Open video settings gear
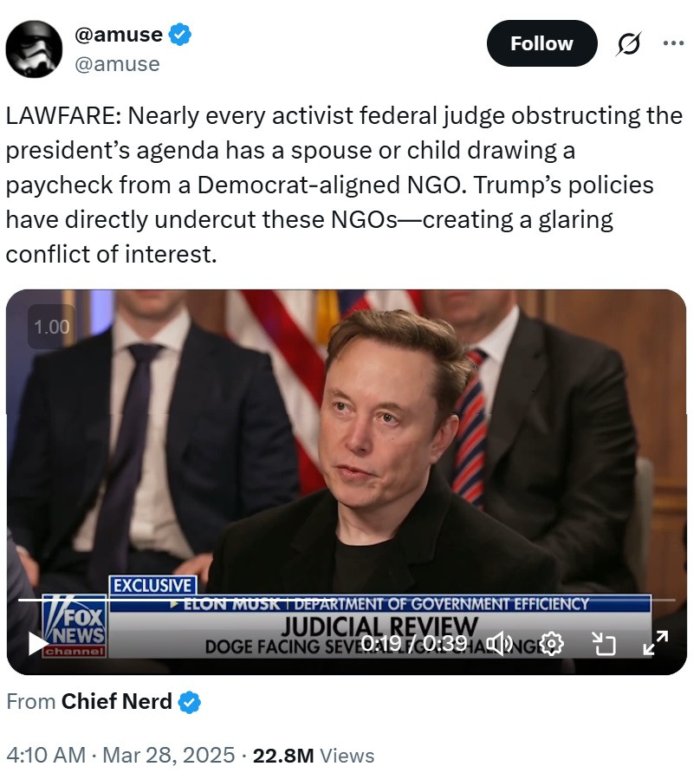 pos(551,643)
